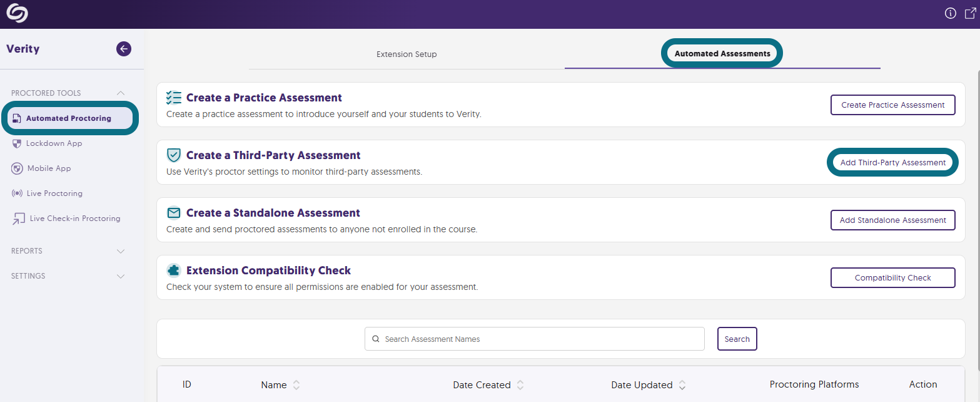Click the Automated Proctoring document icon
Screen dimensions: 980x402
coord(17,118)
